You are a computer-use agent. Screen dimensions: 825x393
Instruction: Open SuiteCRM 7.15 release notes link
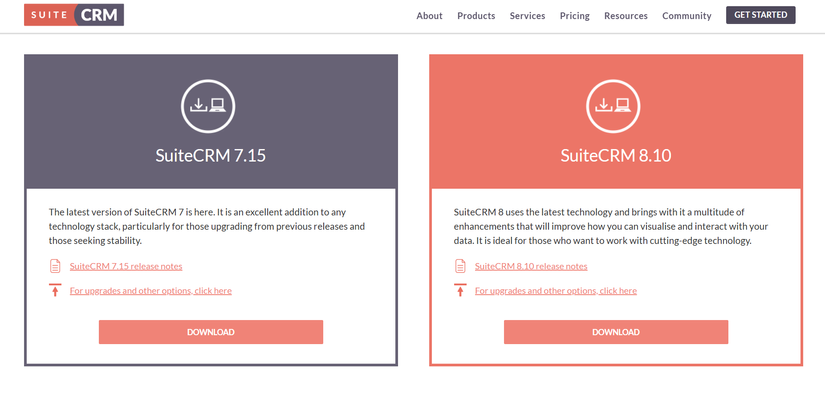click(x=126, y=266)
